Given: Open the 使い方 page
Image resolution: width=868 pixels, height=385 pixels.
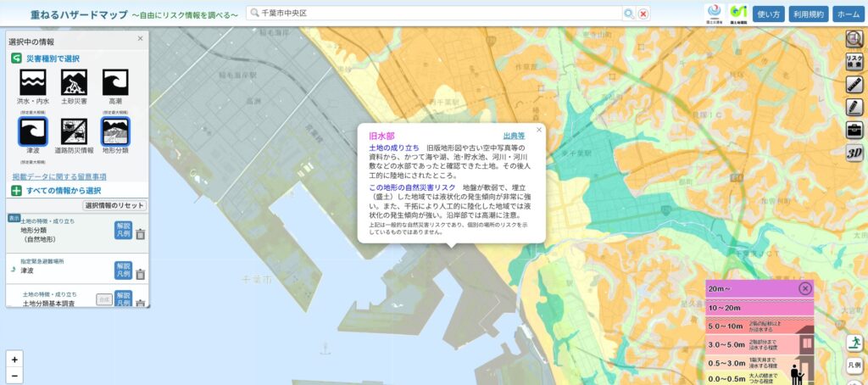Looking at the screenshot, I should coord(768,14).
